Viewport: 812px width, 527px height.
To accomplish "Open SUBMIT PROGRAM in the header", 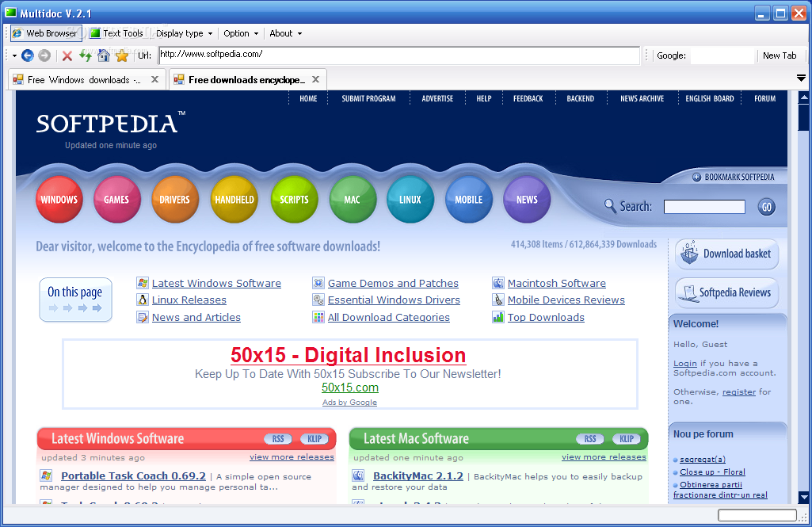I will pos(368,98).
